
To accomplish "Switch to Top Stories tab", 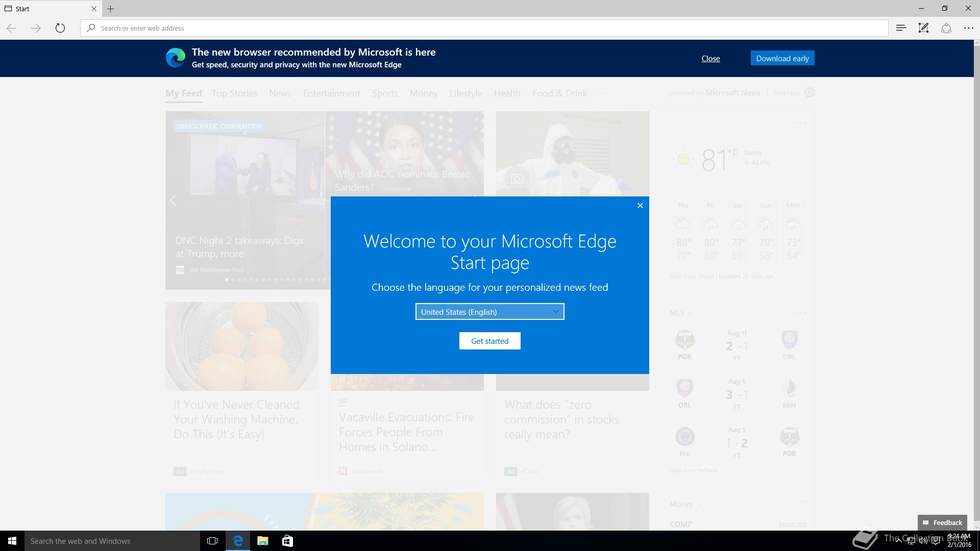I will click(234, 93).
